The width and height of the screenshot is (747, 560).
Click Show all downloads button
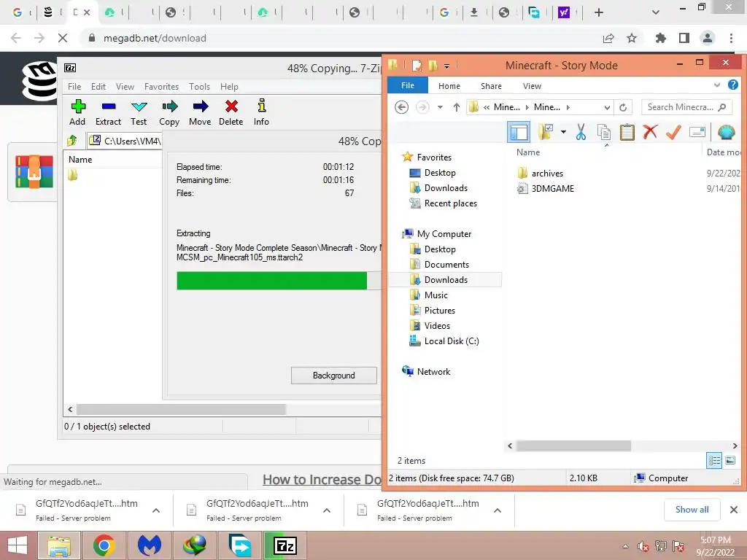click(x=692, y=510)
